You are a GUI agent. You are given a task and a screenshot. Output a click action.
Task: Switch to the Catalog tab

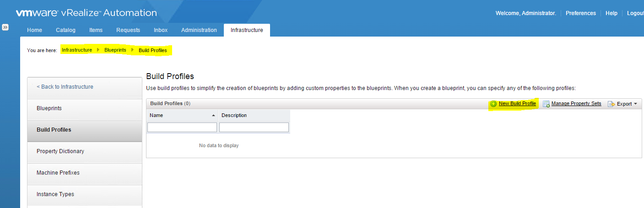[x=65, y=30]
